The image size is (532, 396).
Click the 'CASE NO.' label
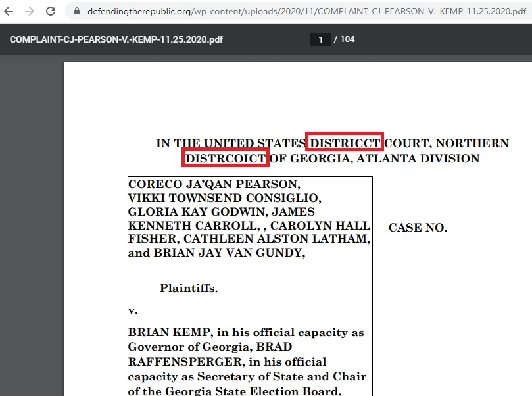418,228
